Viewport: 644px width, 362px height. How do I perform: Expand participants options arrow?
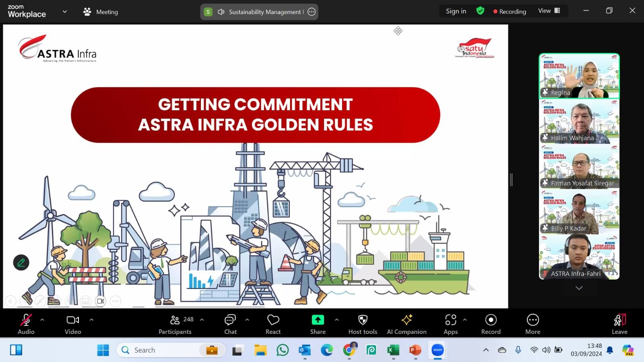(202, 320)
